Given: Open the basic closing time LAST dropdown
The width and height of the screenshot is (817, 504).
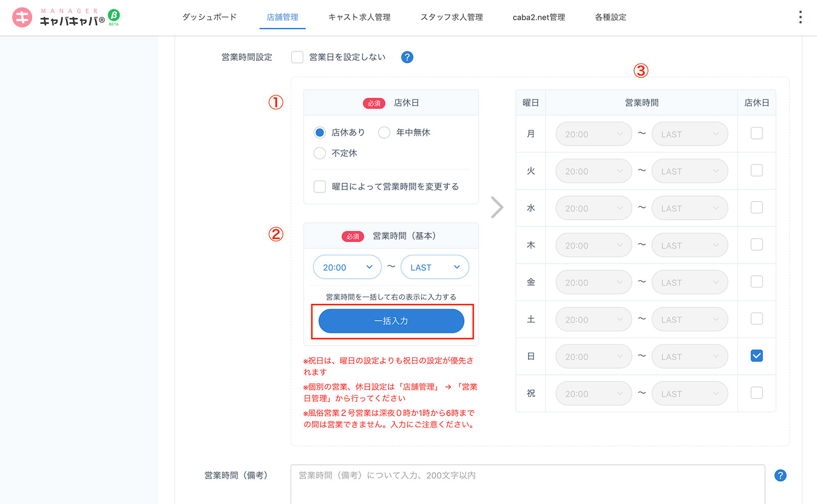Looking at the screenshot, I should click(435, 267).
